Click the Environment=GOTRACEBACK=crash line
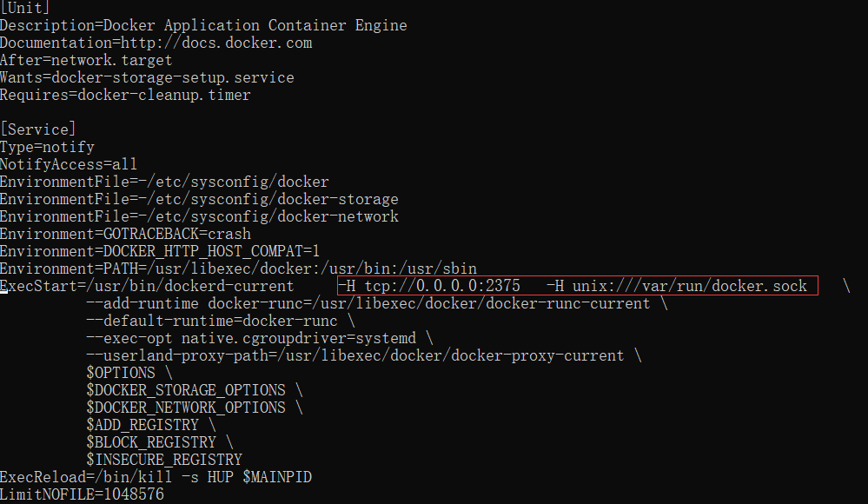Image resolution: width=868 pixels, height=504 pixels. point(125,234)
